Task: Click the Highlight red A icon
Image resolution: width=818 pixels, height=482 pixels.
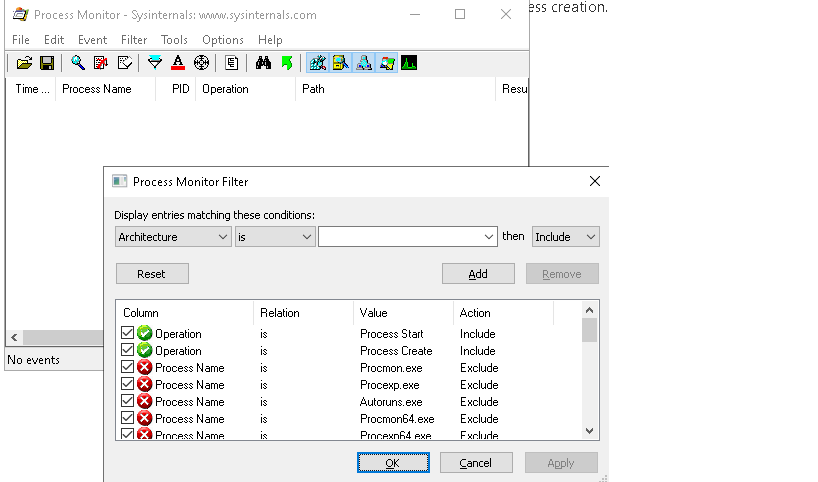Action: coord(178,63)
